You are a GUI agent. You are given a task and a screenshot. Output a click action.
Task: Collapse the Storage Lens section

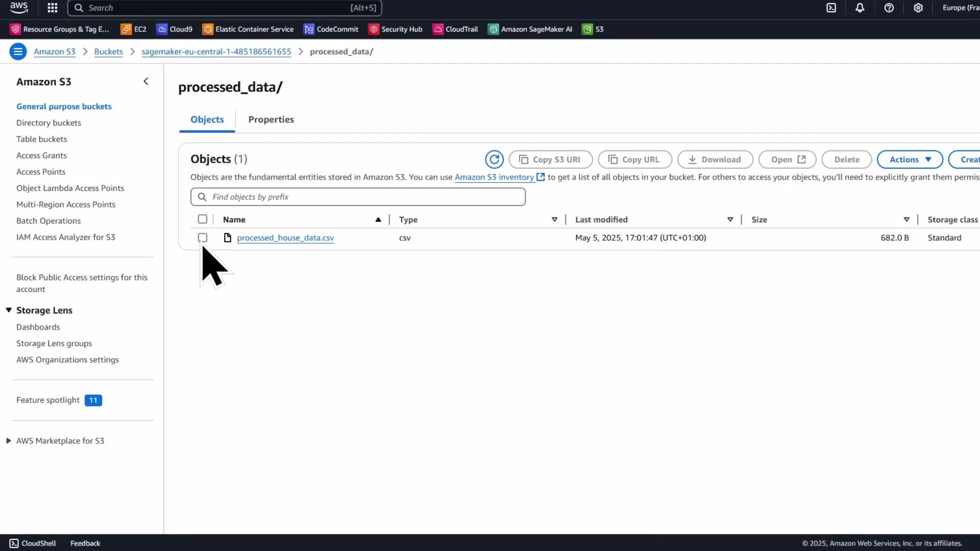tap(8, 310)
